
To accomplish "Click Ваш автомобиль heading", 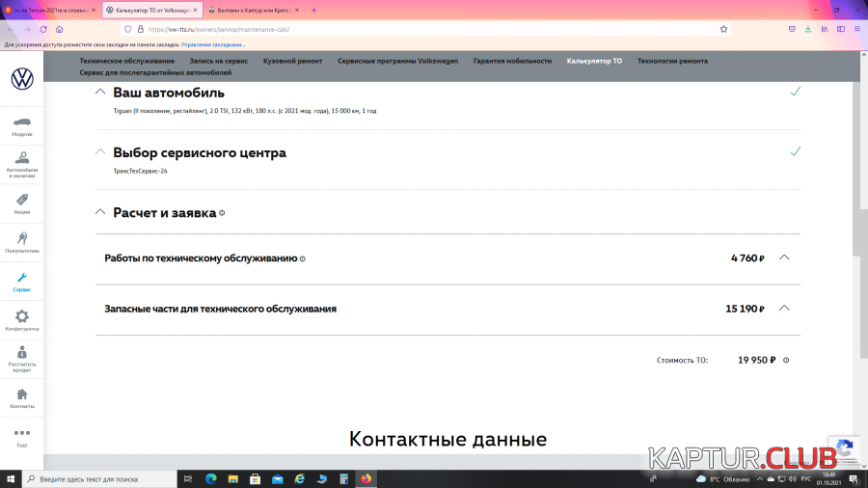I will click(x=169, y=93).
